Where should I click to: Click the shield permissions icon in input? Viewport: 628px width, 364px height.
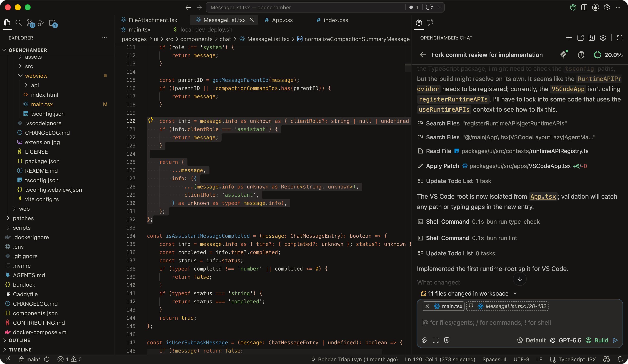point(447,340)
